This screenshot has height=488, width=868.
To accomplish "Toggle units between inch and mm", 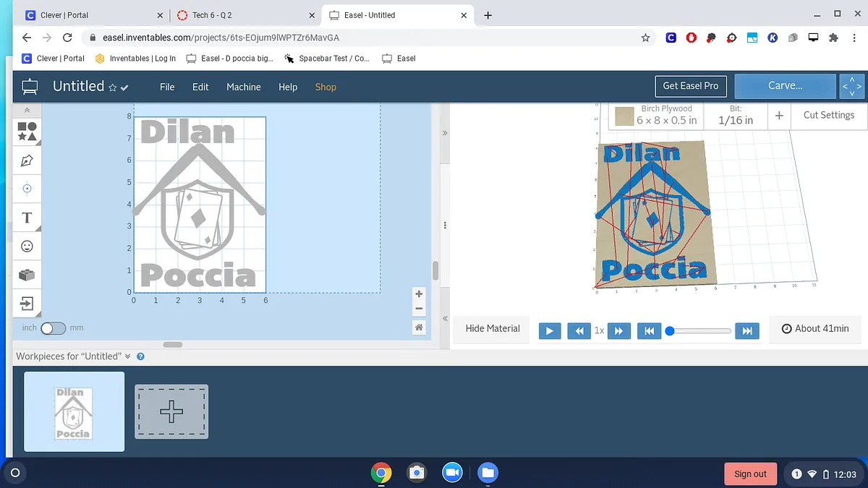I will [x=53, y=328].
